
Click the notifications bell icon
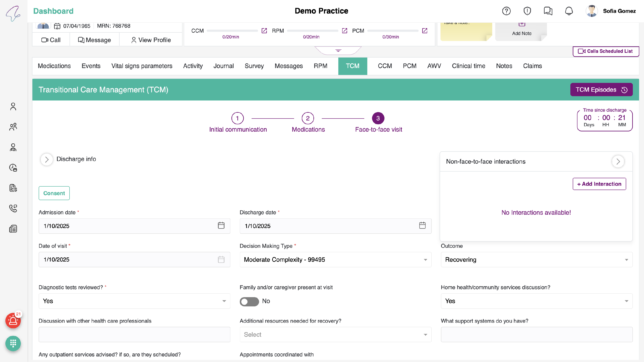(x=569, y=11)
